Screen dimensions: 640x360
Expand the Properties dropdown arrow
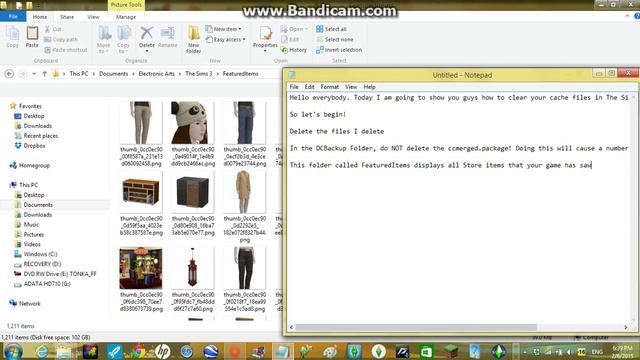click(265, 51)
